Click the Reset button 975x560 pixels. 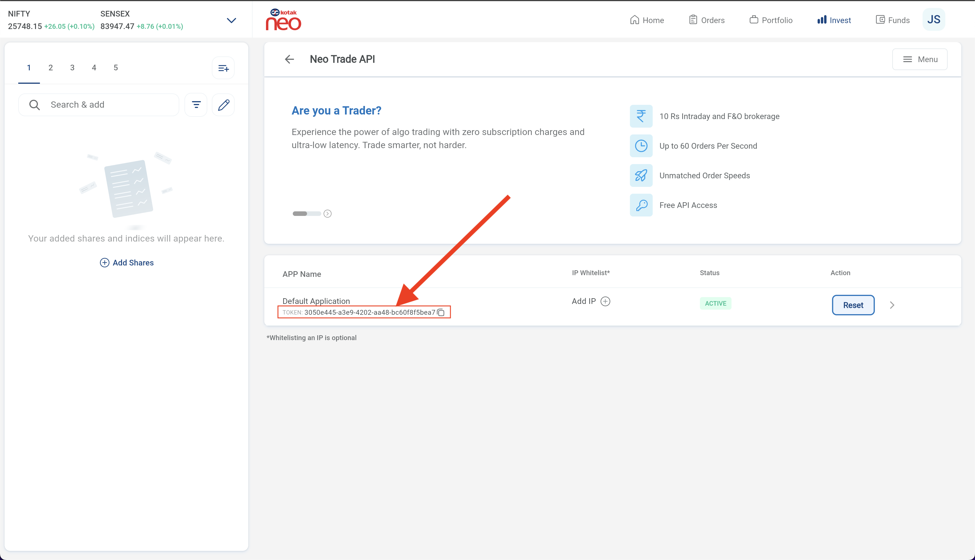click(x=853, y=305)
